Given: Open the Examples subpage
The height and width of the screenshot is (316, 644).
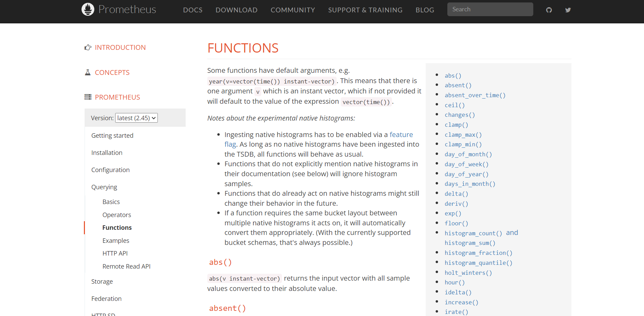Looking at the screenshot, I should [116, 241].
